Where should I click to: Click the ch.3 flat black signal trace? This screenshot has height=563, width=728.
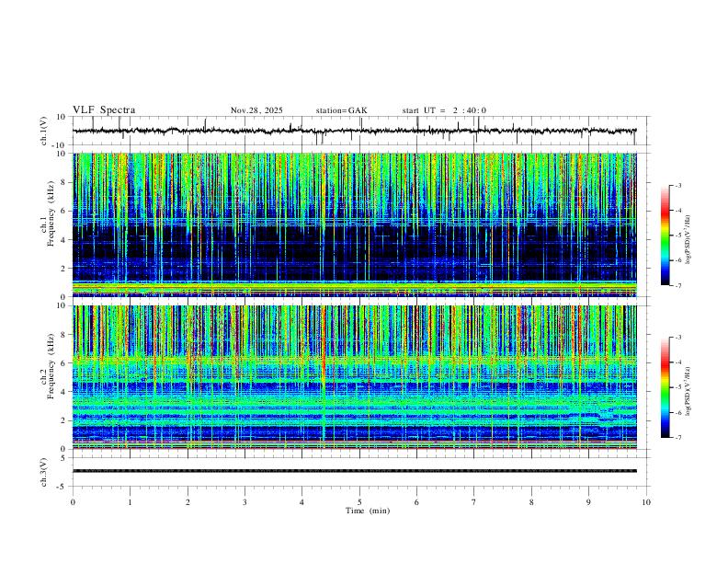(354, 471)
